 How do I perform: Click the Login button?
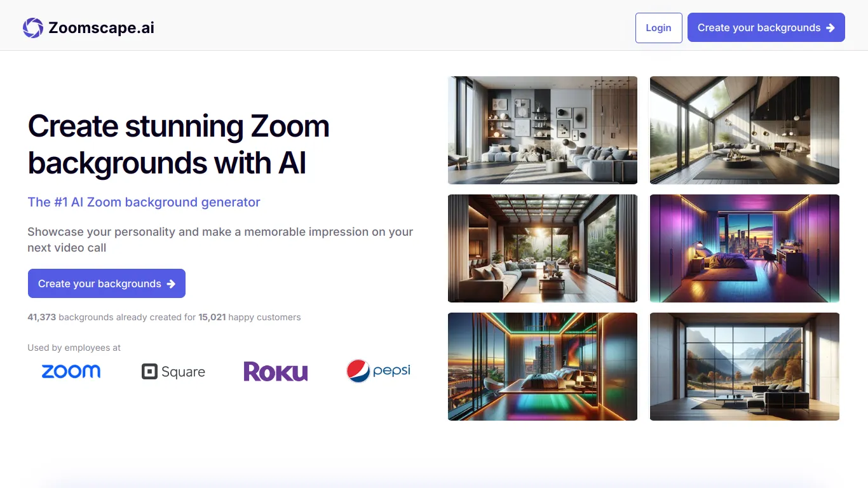pyautogui.click(x=658, y=28)
